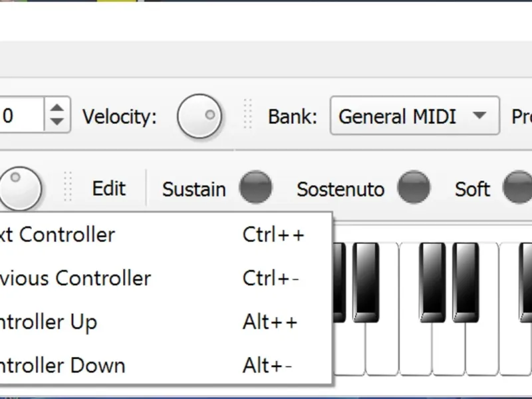Viewport: 532px width, 399px height.
Task: Click the toolbar grip handle beside Bank
Action: pyautogui.click(x=248, y=115)
